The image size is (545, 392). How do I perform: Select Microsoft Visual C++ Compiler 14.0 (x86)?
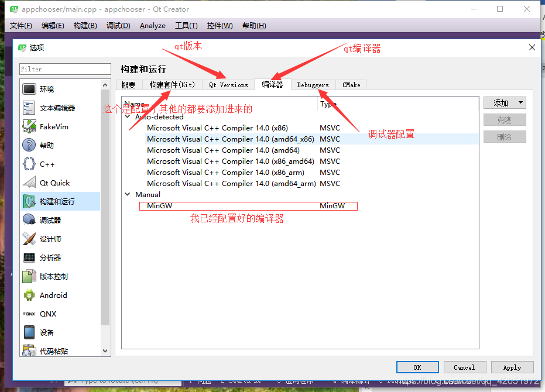[x=300, y=128]
